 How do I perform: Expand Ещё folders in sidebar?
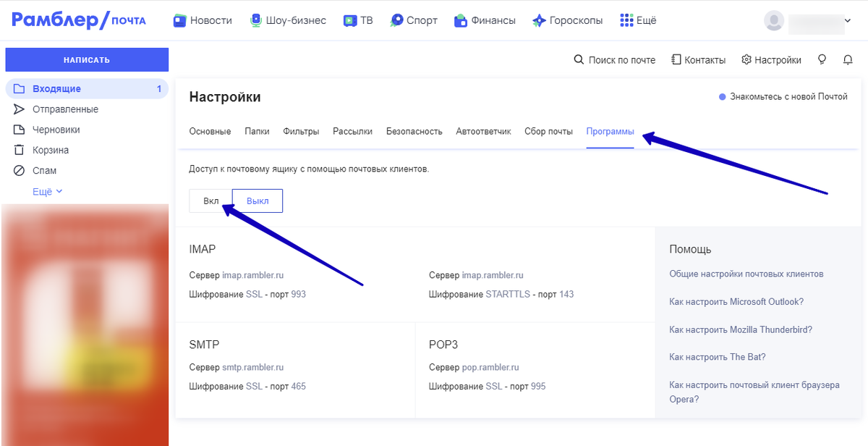pyautogui.click(x=48, y=192)
